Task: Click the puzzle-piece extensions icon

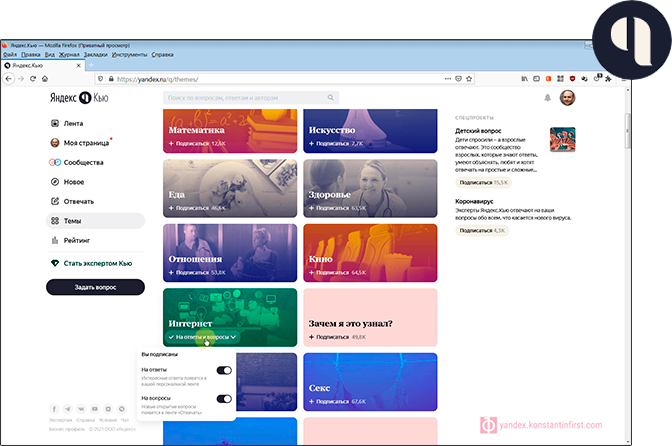Action: click(608, 79)
